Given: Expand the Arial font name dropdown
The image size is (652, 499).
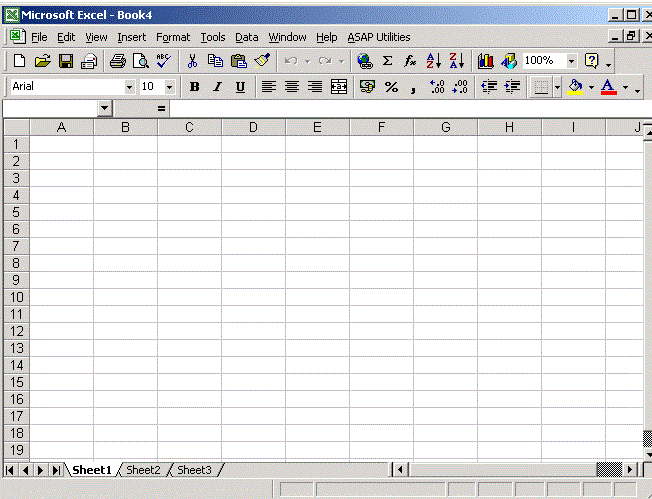Looking at the screenshot, I should pyautogui.click(x=129, y=87).
